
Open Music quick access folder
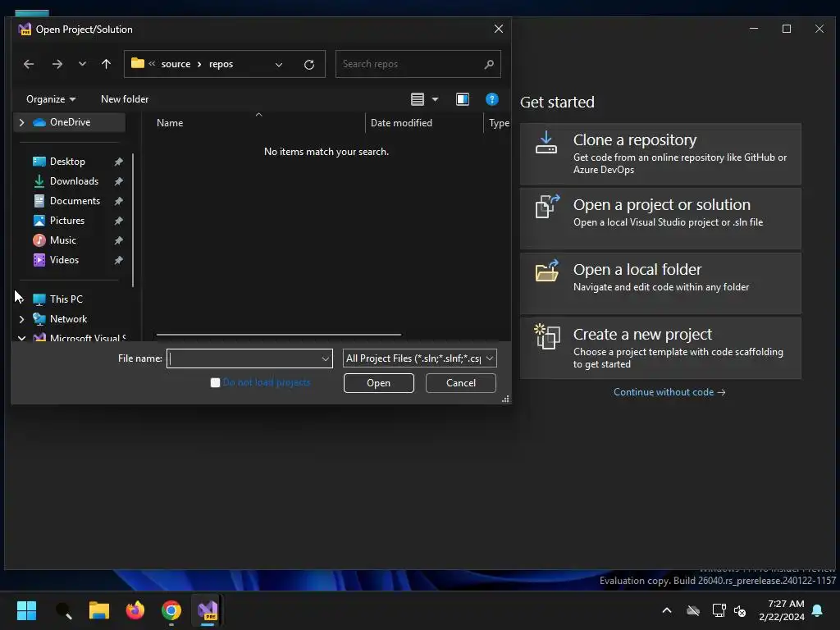(62, 240)
